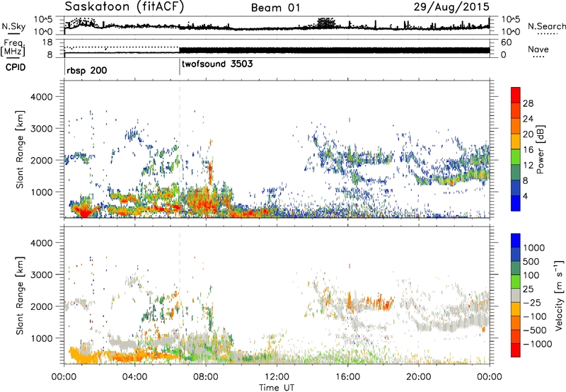
Task: Select frequency tick "8"
Action: [x=50, y=54]
